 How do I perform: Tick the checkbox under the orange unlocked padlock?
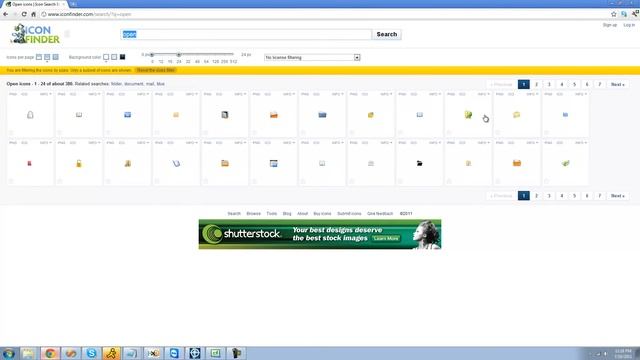click(x=60, y=181)
